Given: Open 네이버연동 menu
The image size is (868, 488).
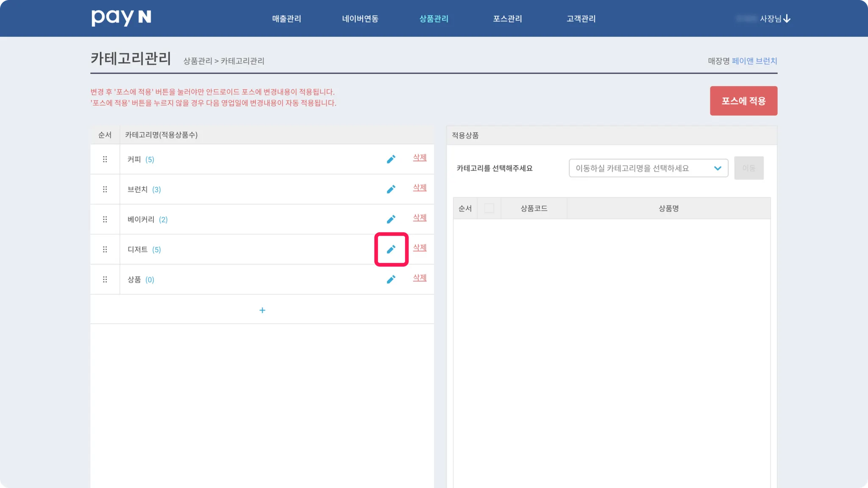Looking at the screenshot, I should pos(360,19).
